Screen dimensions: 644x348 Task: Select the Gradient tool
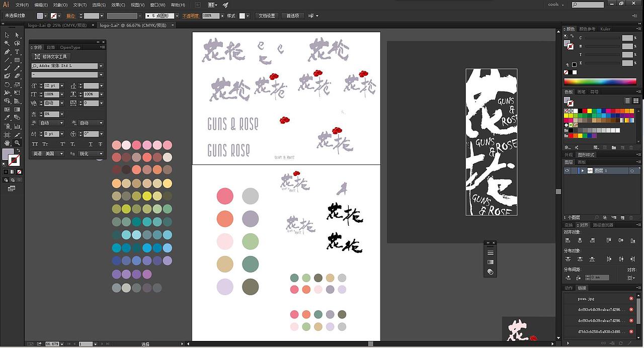[17, 109]
